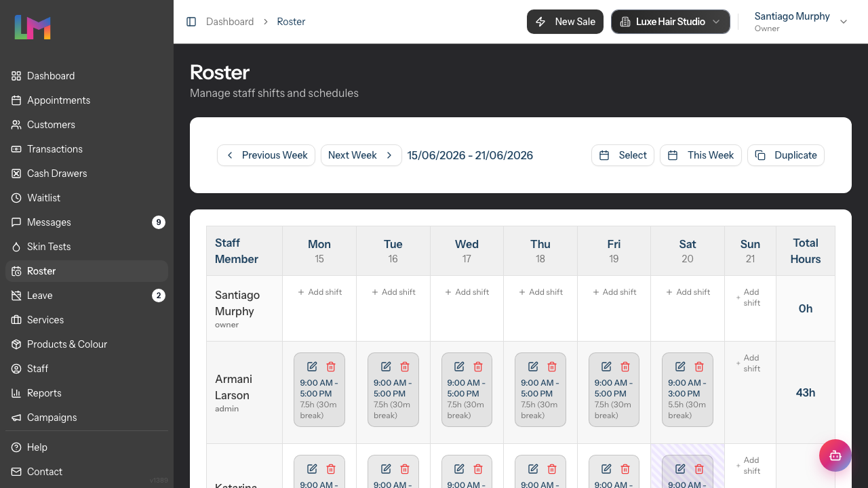
Task: Edit Armani Larson's Wednesday shift
Action: tap(459, 367)
